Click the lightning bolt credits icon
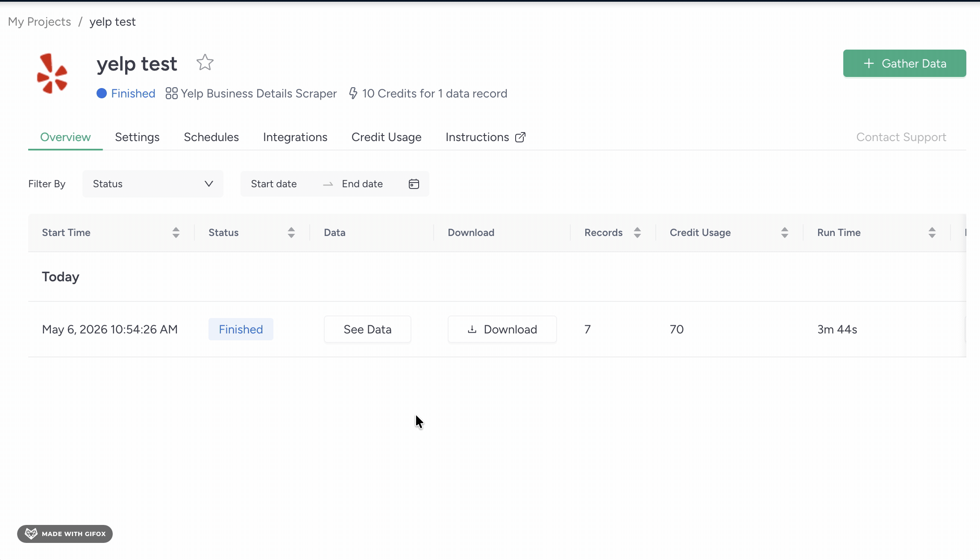This screenshot has width=980, height=560. pyautogui.click(x=353, y=93)
